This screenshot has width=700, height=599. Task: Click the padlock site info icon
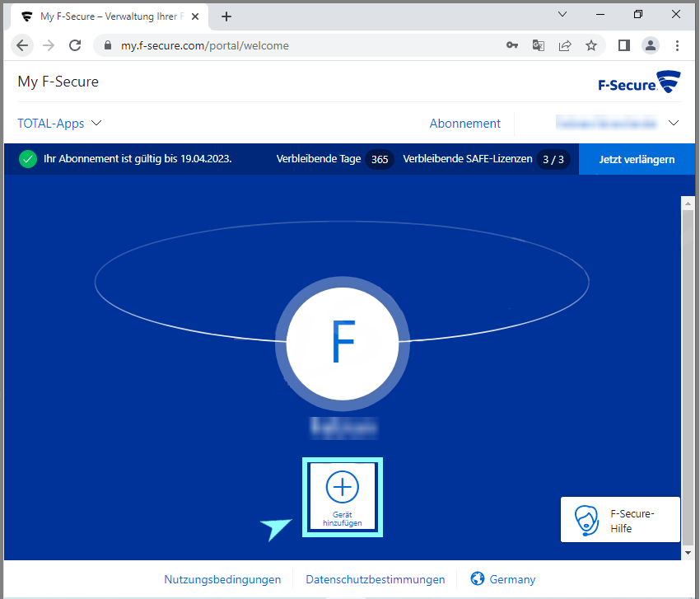tap(108, 45)
